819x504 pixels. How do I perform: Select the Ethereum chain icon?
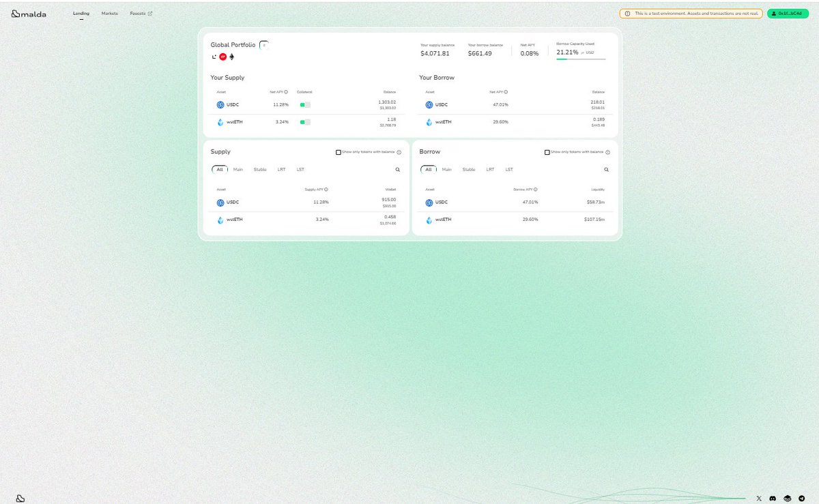click(x=231, y=57)
